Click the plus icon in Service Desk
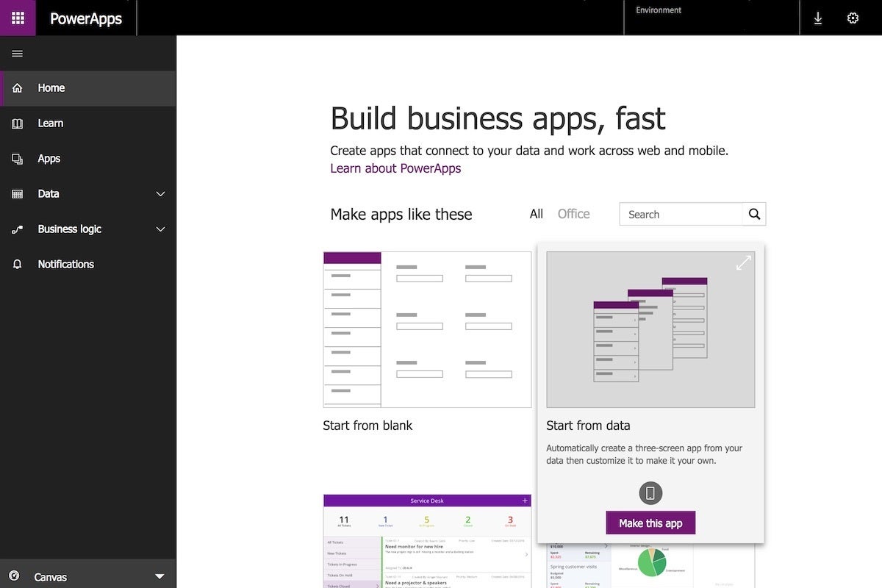This screenshot has height=588, width=882. coord(525,501)
